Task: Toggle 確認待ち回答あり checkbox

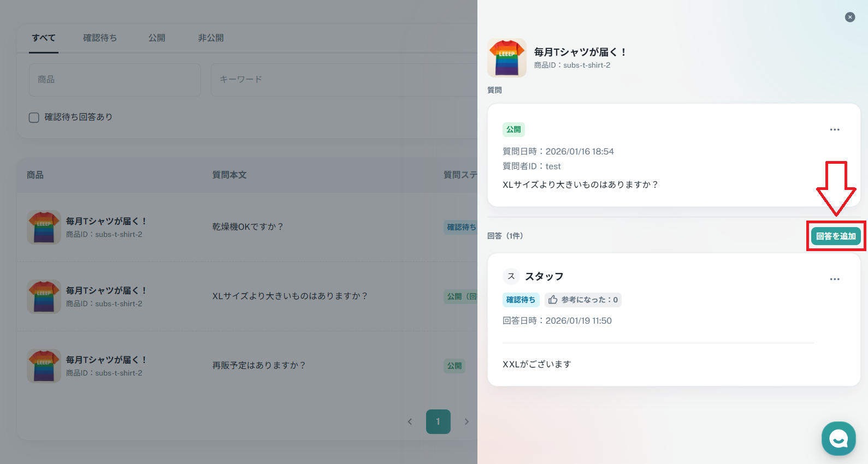Action: (x=34, y=117)
